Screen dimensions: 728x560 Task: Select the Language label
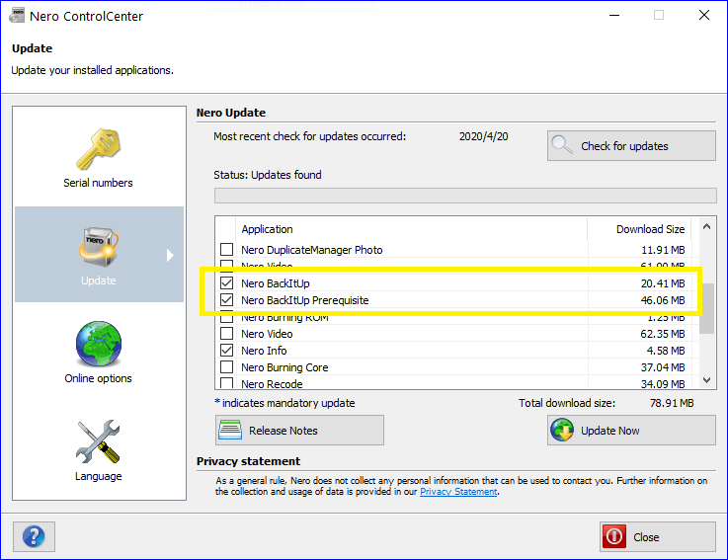coord(99,476)
